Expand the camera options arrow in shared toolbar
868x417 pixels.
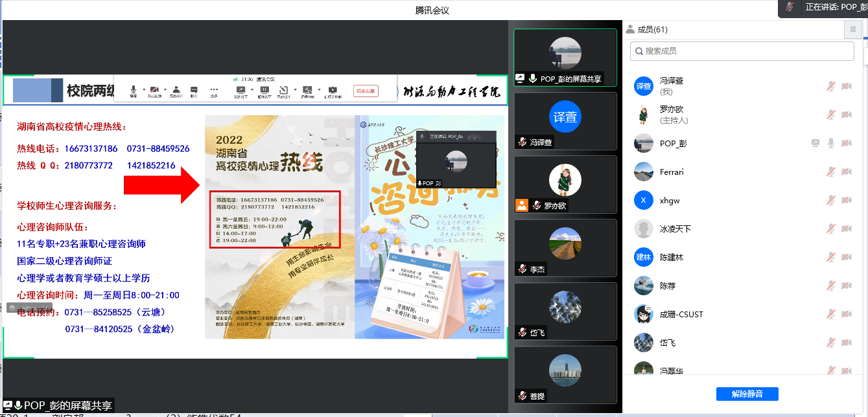165,90
